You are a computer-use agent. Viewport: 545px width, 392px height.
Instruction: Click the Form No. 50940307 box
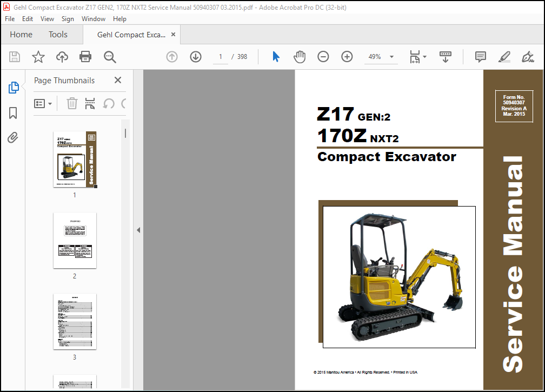514,105
